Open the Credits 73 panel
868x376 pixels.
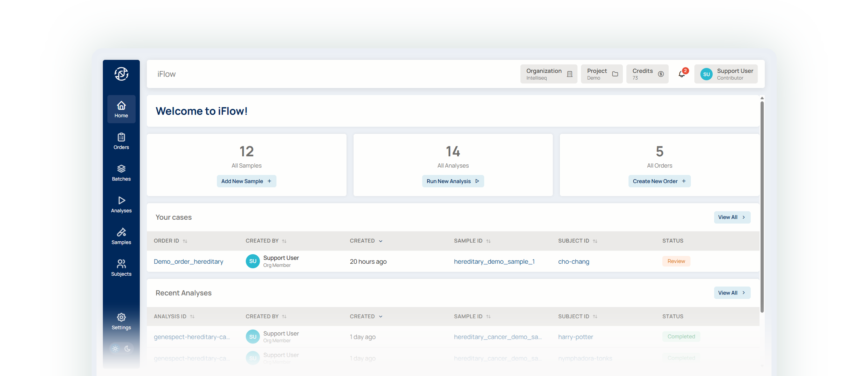[x=647, y=74]
